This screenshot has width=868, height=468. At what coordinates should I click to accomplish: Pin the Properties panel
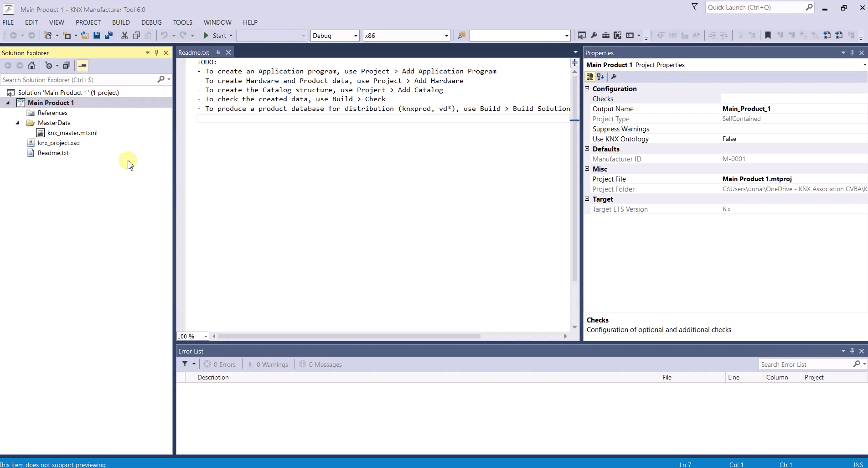[x=852, y=53]
